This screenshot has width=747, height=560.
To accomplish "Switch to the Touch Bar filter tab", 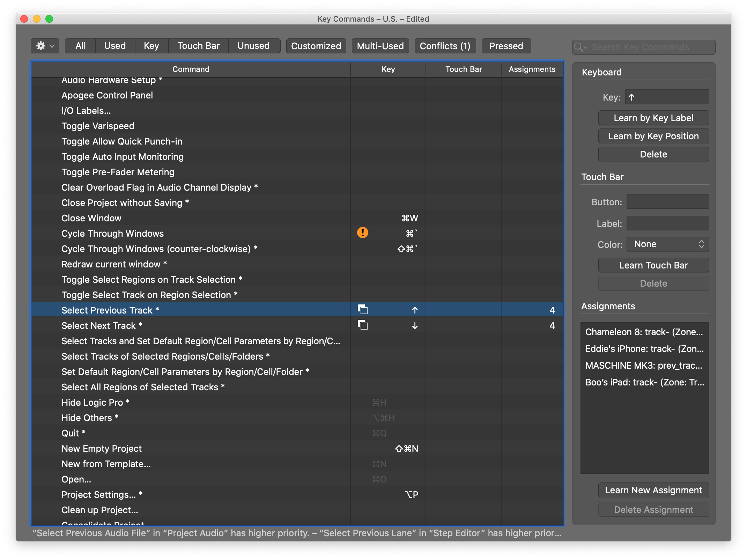I will pyautogui.click(x=198, y=46).
